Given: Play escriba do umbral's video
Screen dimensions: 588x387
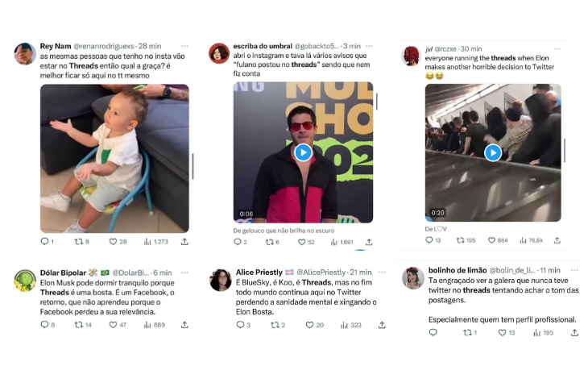Looking at the screenshot, I should click(x=303, y=152).
